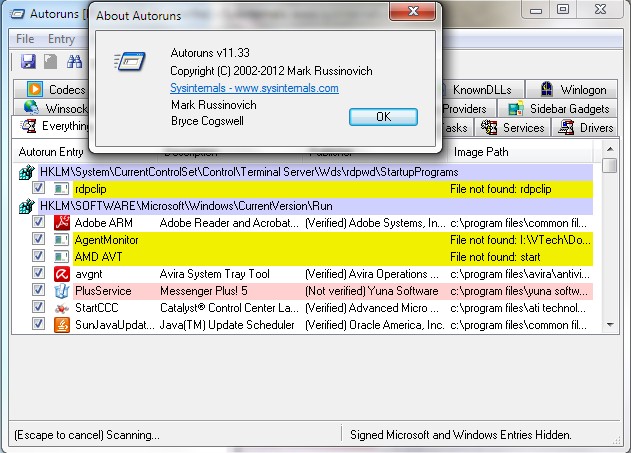
Task: Uncheck the SunJavaUpdate entry checkbox
Action: 38,324
